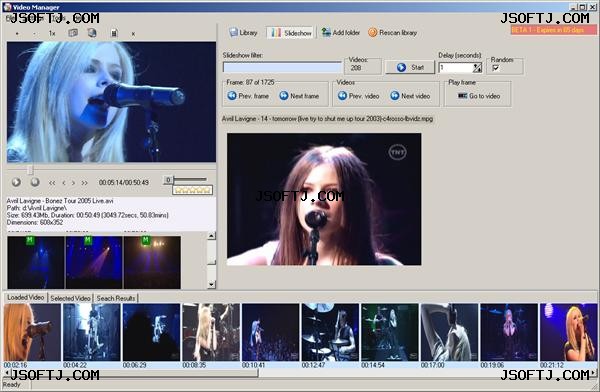
Task: Go to Next frame
Action: [x=299, y=96]
